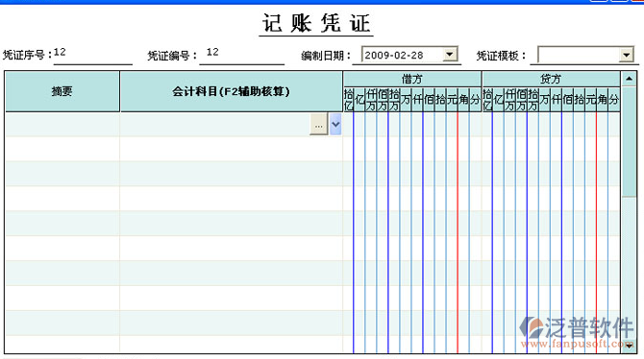Click the scrollbar up arrow
Screen dimensions: 644x359
(x=629, y=78)
